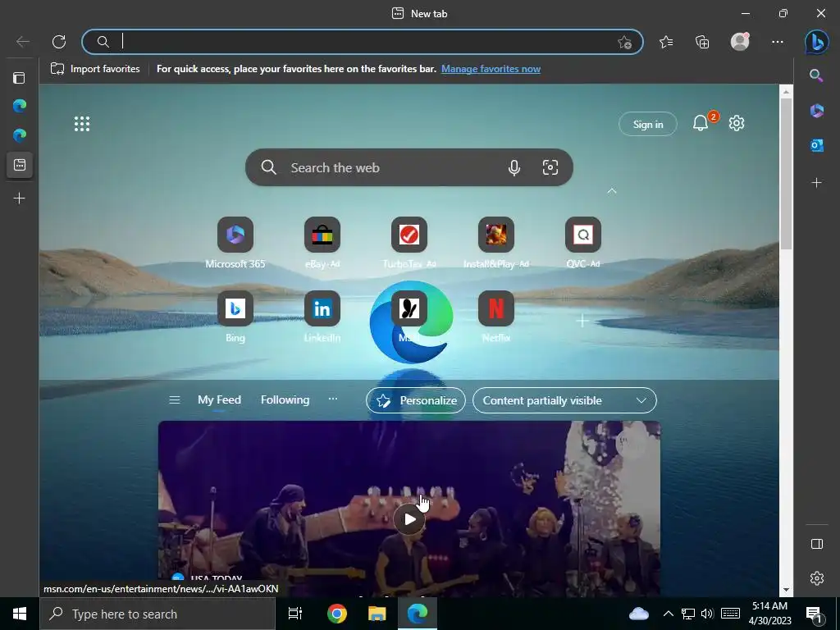Image resolution: width=840 pixels, height=630 pixels.
Task: Open the Windows Start menu
Action: click(x=20, y=614)
